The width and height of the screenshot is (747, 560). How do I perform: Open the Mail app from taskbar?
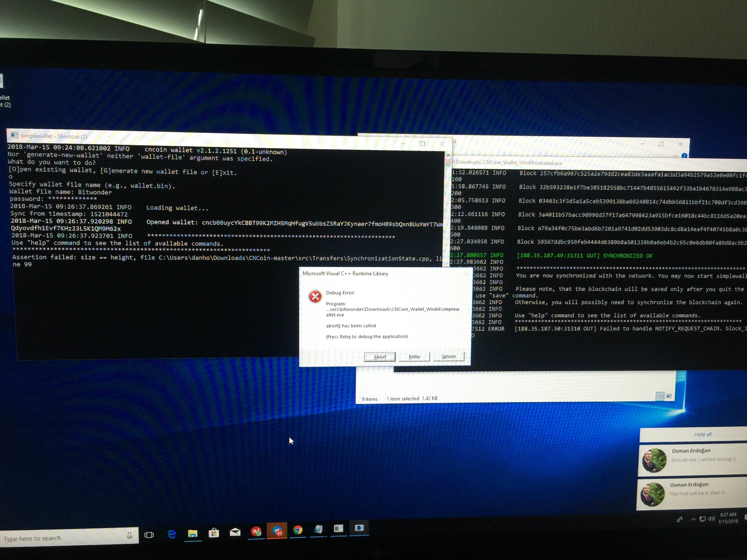(235, 532)
